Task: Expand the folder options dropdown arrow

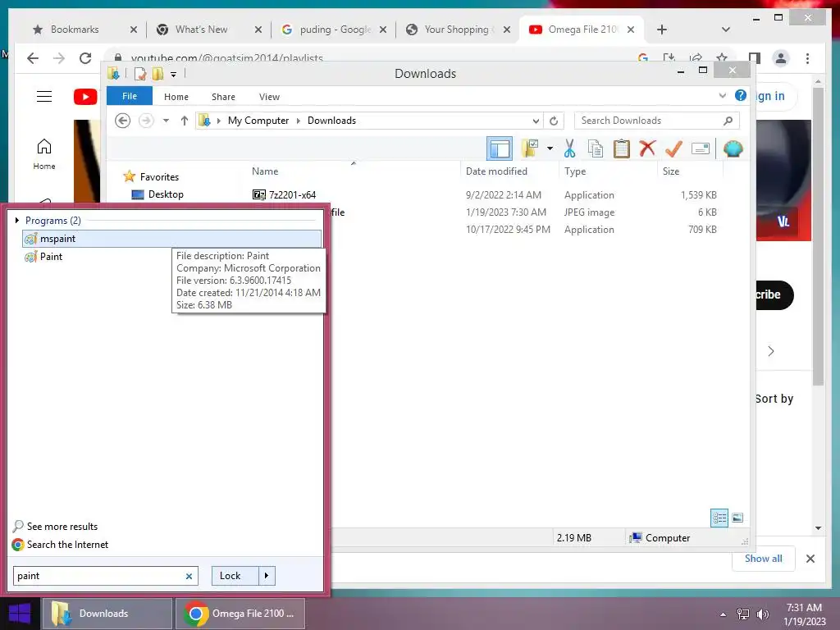Action: (550, 148)
